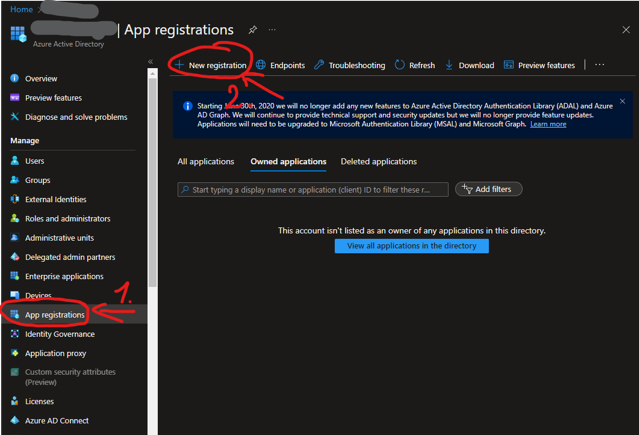
Task: Click the Enterprise applications grid icon
Action: (15, 276)
